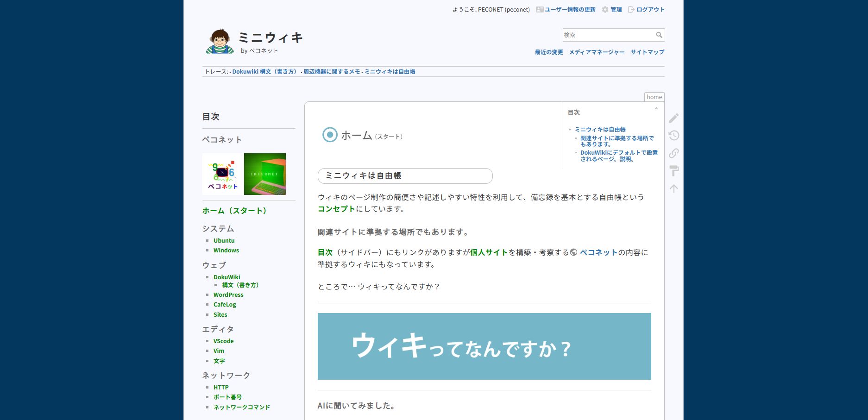The height and width of the screenshot is (420, 868).
Task: Open サイトマップ sitemap
Action: tap(647, 52)
